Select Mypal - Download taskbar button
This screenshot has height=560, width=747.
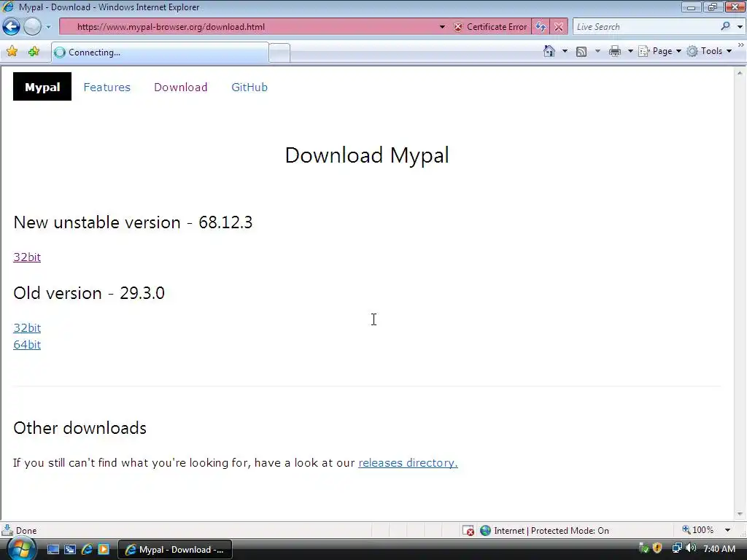[x=175, y=550]
